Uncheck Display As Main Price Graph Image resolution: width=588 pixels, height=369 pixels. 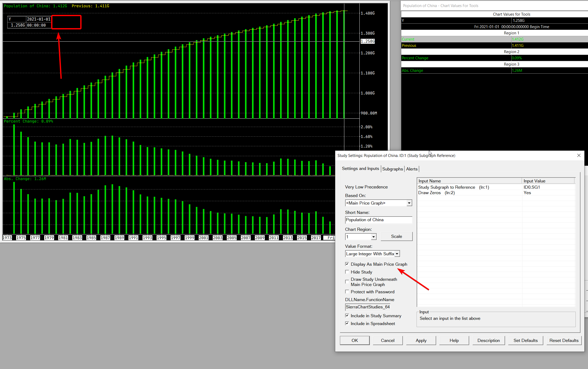coord(347,264)
